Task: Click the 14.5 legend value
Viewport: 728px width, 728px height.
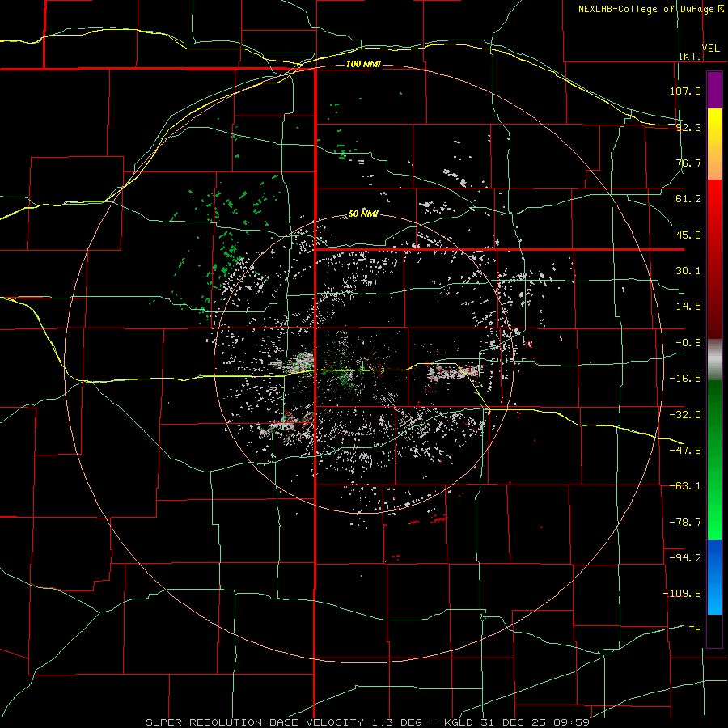Action: point(688,307)
